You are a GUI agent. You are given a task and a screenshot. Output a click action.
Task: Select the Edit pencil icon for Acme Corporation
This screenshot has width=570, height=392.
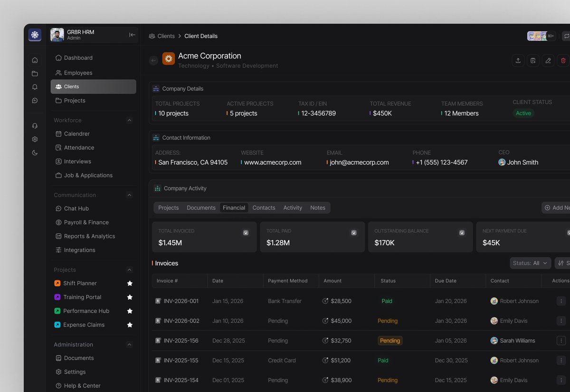point(548,60)
